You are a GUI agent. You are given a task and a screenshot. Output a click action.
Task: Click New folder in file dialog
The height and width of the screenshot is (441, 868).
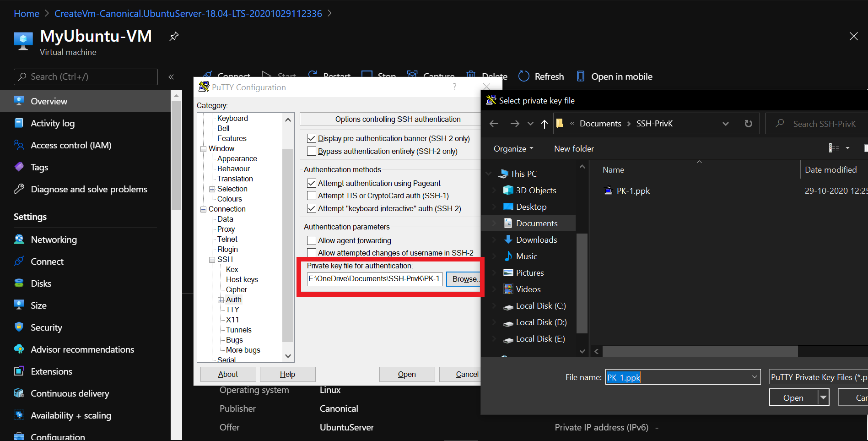pos(574,148)
